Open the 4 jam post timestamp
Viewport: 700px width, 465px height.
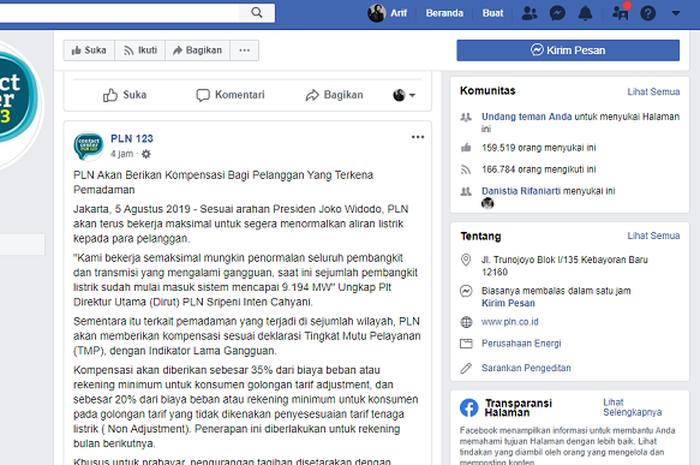pos(122,154)
